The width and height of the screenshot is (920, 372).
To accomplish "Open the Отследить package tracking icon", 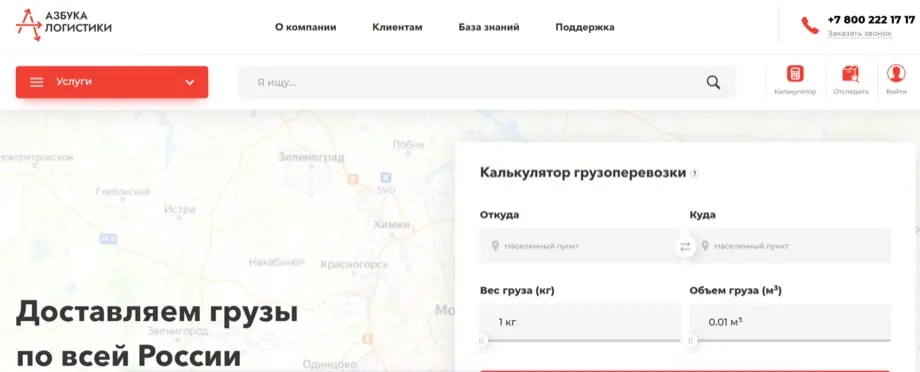I will 850,73.
